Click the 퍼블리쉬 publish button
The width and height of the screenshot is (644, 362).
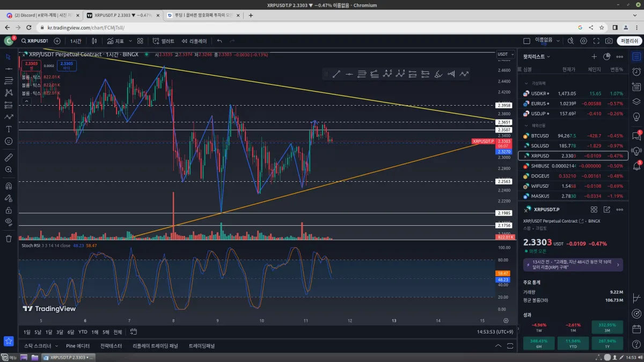coord(629,41)
